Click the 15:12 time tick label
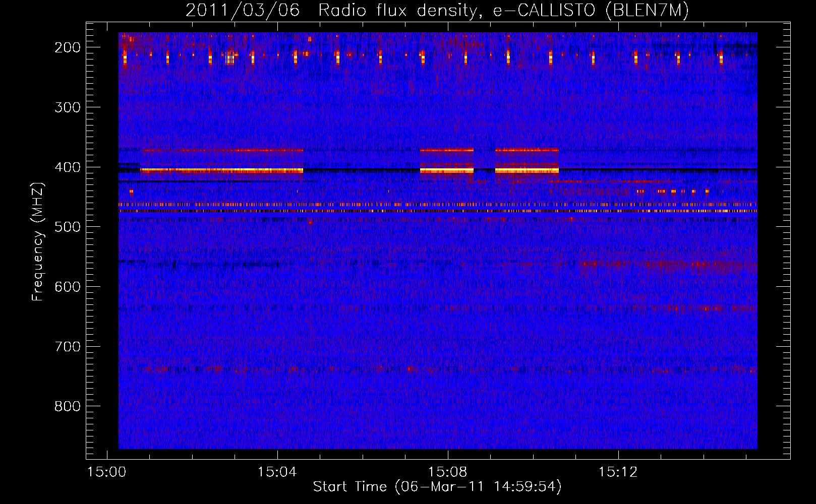 [618, 472]
